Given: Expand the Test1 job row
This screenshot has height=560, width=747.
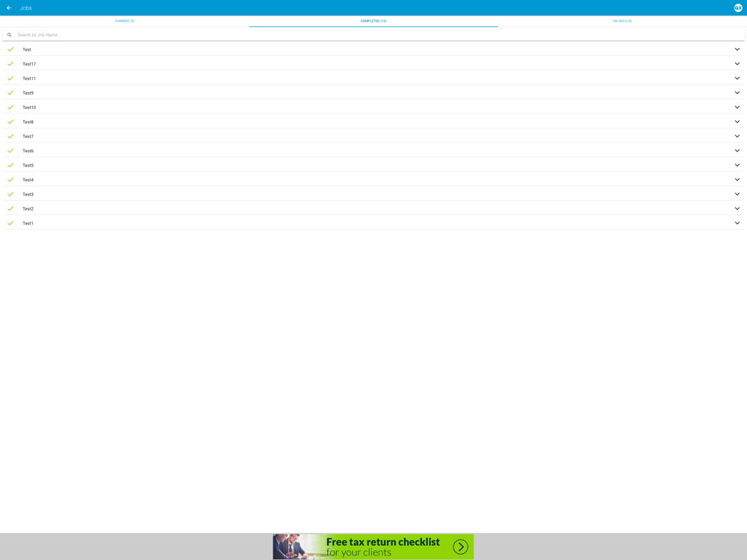Looking at the screenshot, I should pos(737,223).
